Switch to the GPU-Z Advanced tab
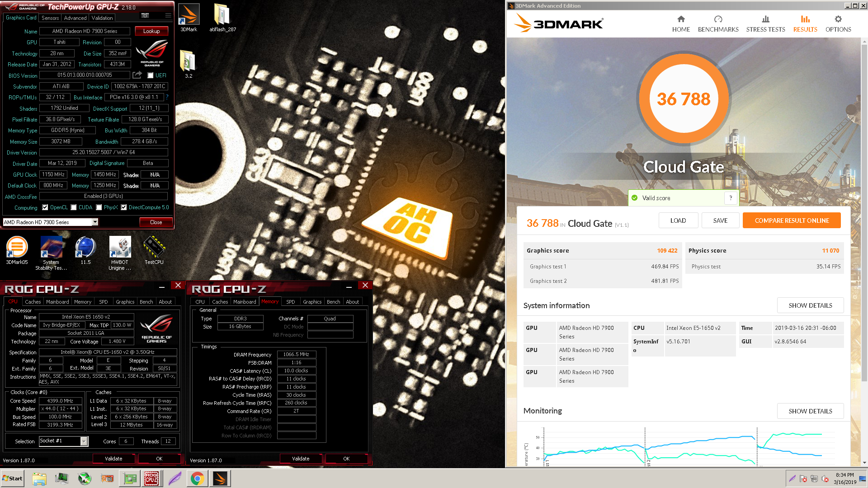The width and height of the screenshot is (868, 488). click(75, 18)
